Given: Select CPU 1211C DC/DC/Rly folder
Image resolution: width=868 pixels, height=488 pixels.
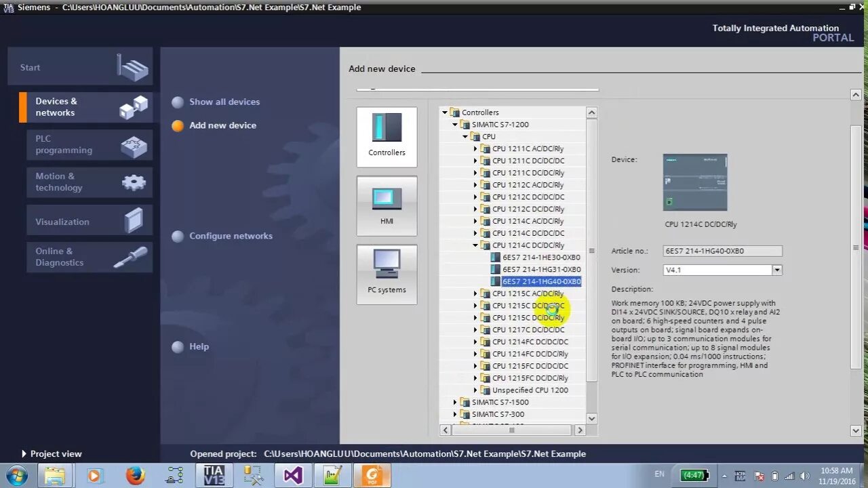Looking at the screenshot, I should [528, 173].
